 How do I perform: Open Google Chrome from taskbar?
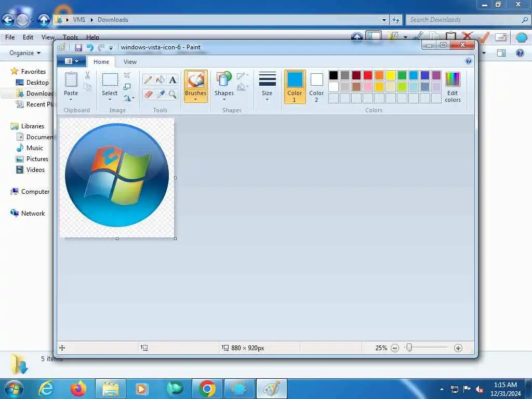(207, 389)
